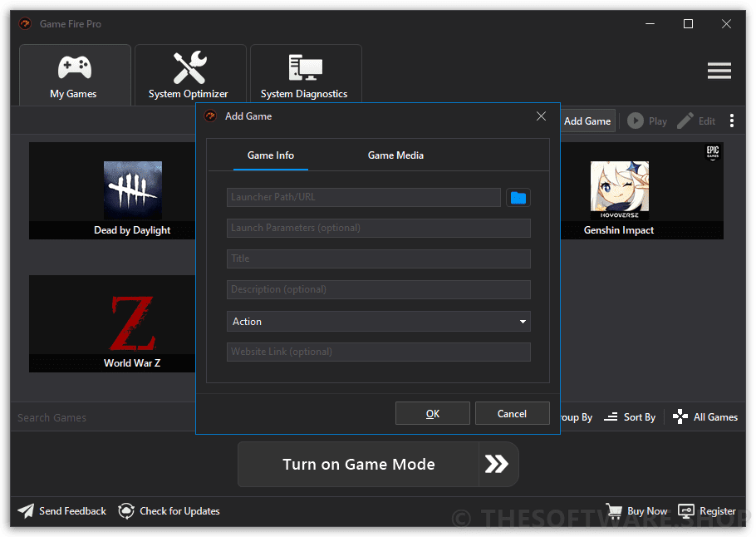Open the All Games filter
The height and width of the screenshot is (537, 756).
coord(705,416)
